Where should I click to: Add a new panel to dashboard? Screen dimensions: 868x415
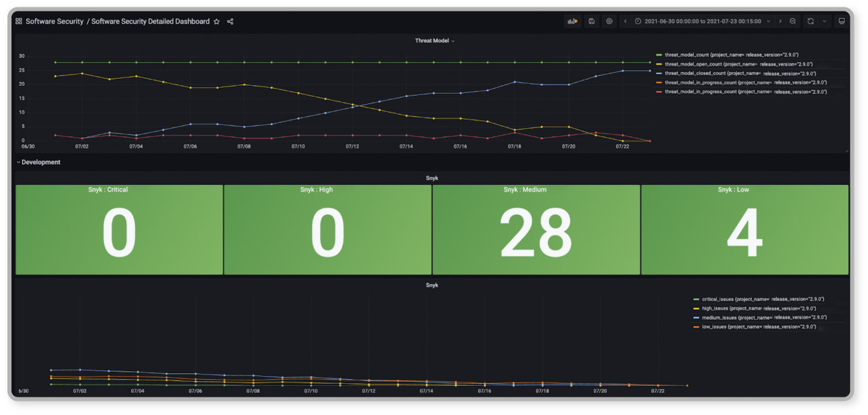(573, 22)
